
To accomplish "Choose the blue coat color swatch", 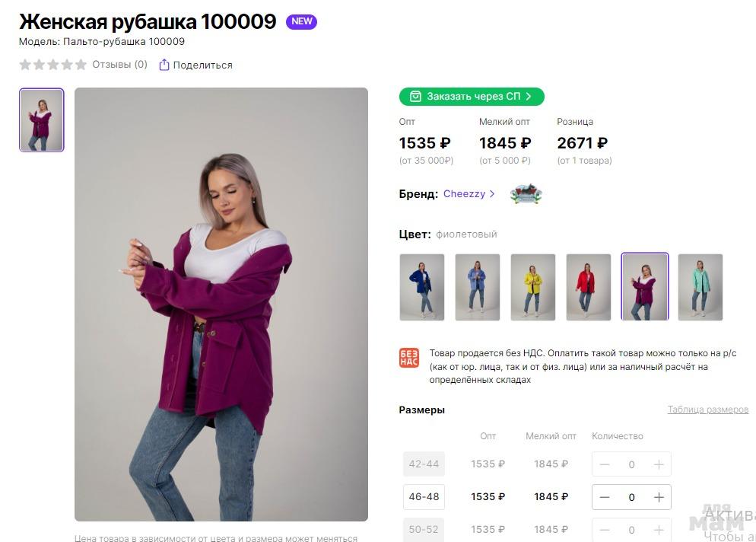I will point(422,287).
